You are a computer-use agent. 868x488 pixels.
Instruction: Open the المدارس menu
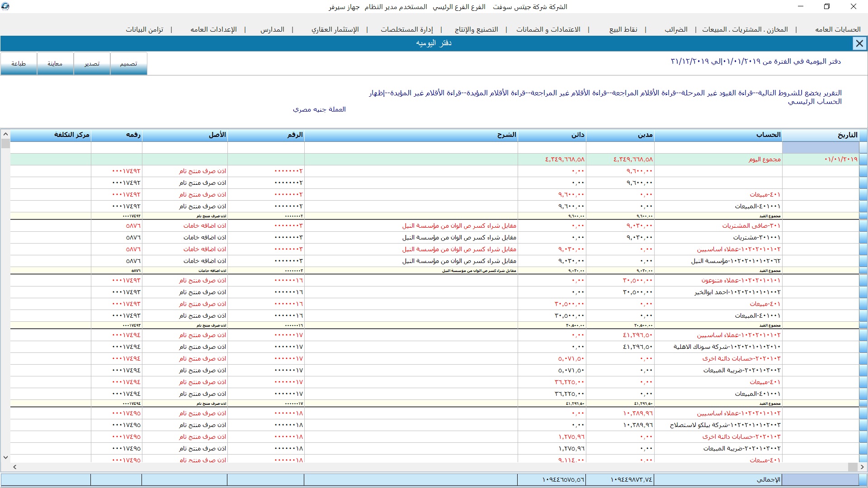[x=272, y=29]
